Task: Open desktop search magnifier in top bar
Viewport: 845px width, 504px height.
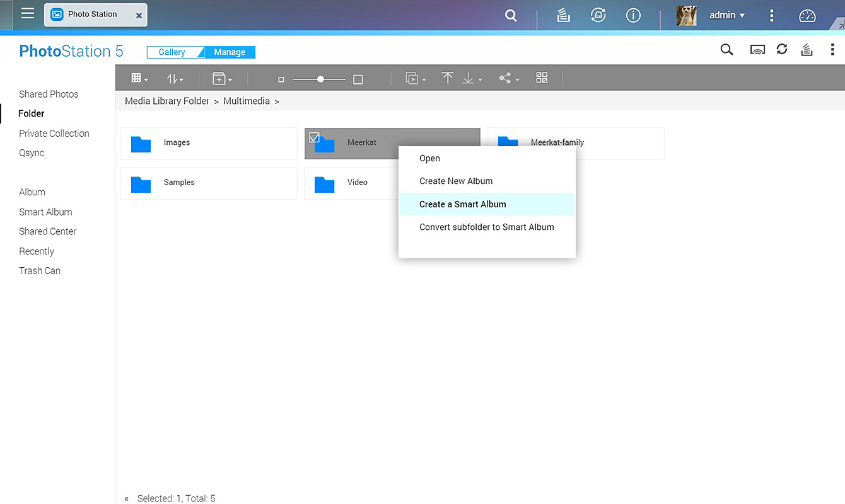Action: 511,16
